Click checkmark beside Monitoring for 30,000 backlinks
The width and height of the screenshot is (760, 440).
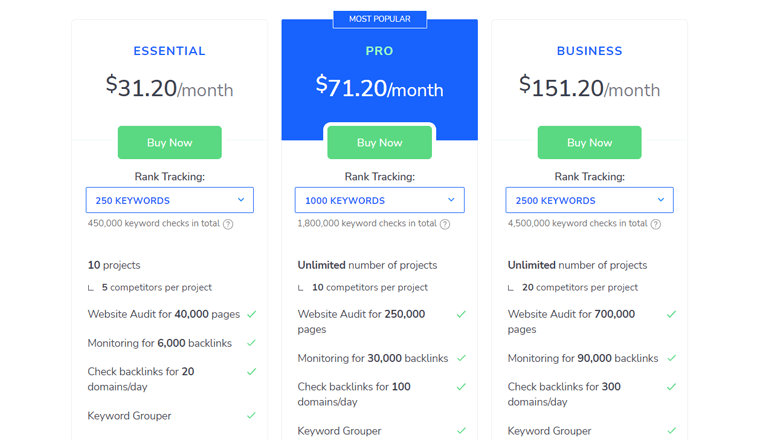pos(461,358)
